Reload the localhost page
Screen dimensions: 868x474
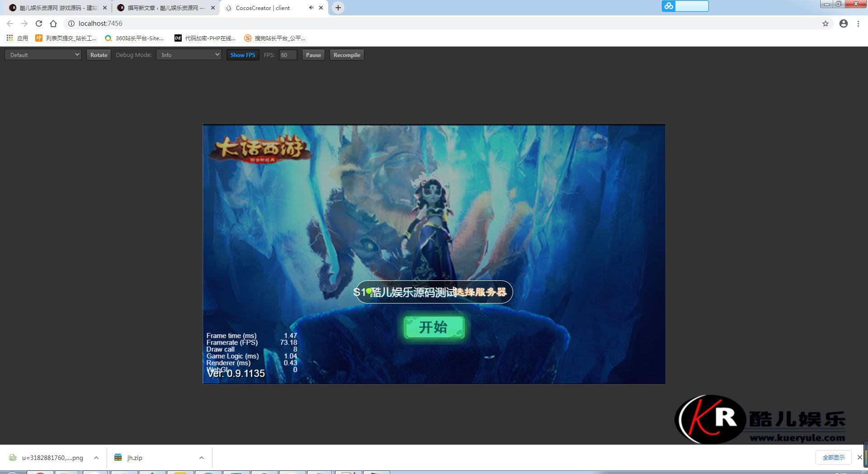pyautogui.click(x=39, y=24)
